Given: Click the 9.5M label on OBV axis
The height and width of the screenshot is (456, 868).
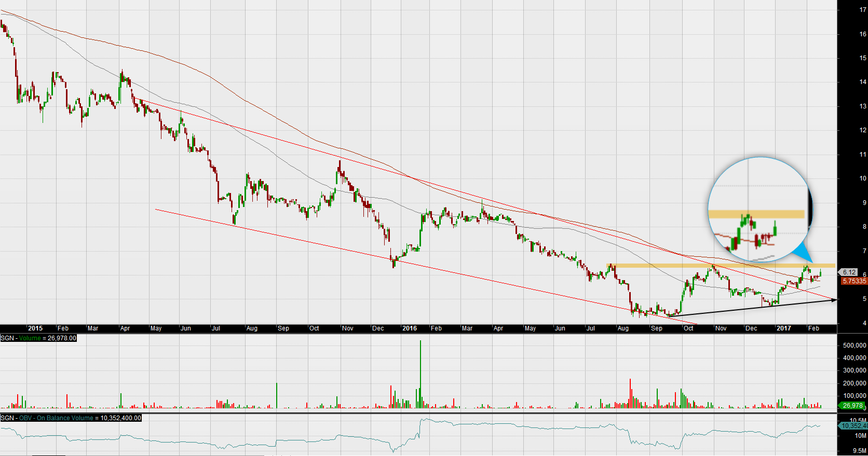Looking at the screenshot, I should pyautogui.click(x=860, y=451).
